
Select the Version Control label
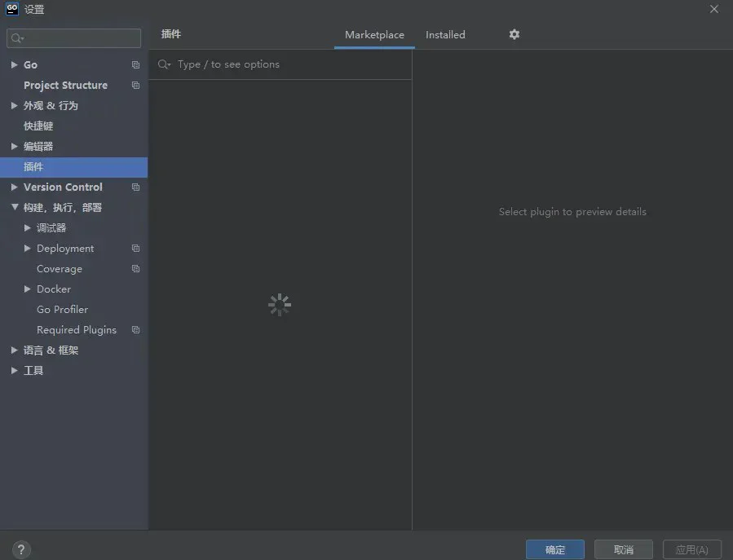[63, 187]
